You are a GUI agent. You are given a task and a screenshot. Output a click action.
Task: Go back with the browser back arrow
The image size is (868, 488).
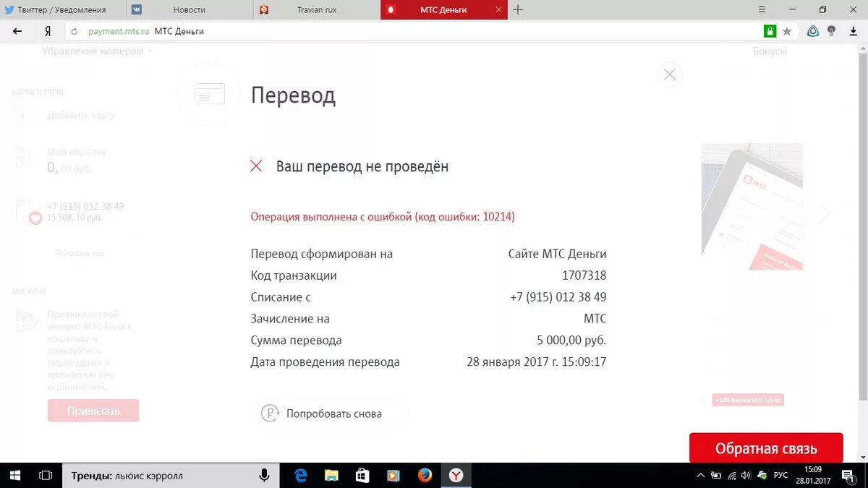[17, 31]
